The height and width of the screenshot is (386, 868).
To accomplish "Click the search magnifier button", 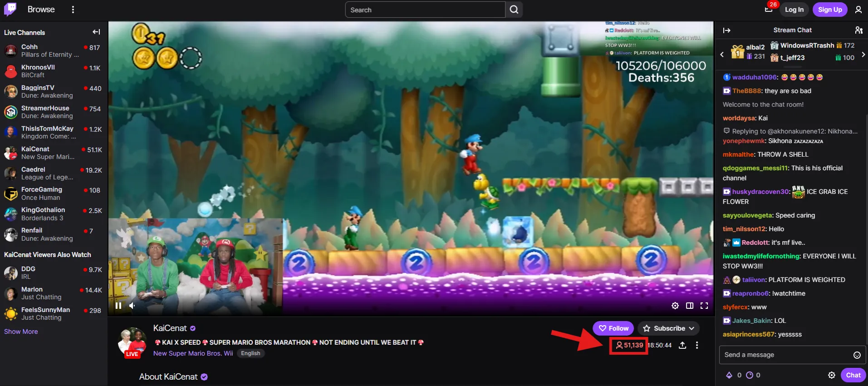I will click(x=514, y=10).
